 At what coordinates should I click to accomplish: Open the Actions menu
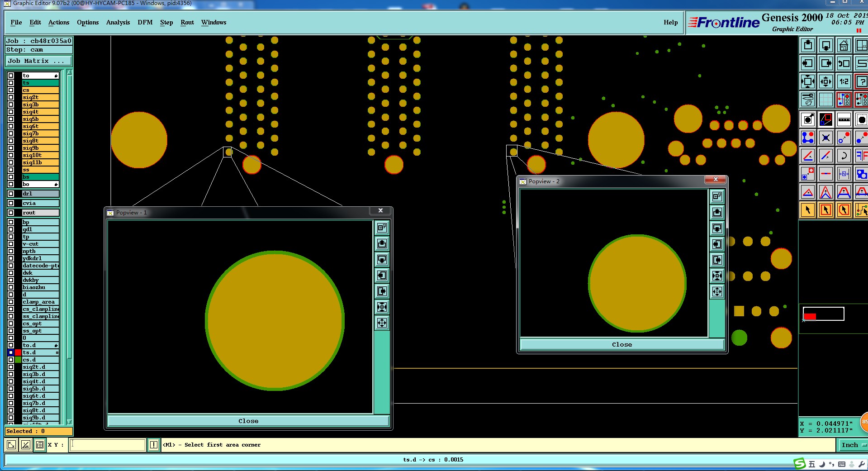click(x=59, y=22)
